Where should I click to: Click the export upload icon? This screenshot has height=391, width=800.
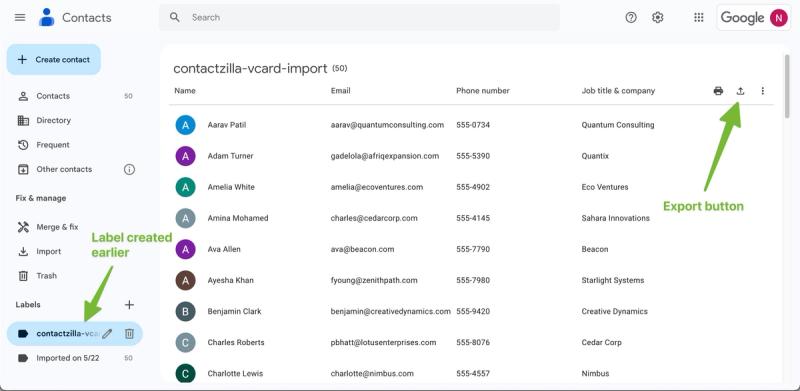tap(740, 91)
